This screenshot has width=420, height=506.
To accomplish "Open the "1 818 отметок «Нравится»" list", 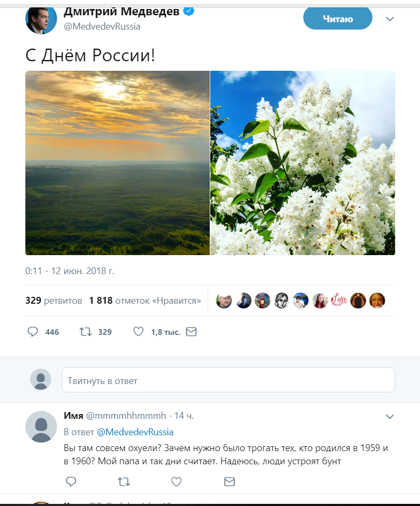I will (145, 301).
